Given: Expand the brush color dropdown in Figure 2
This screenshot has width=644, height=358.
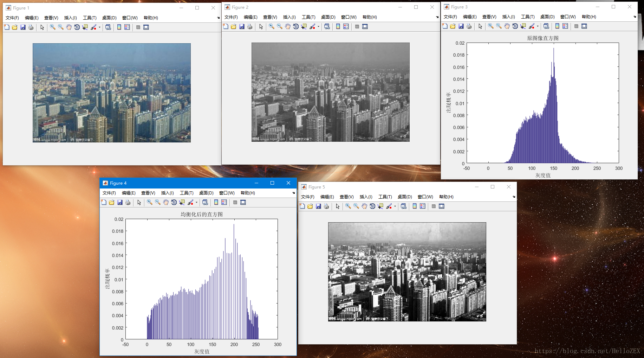Looking at the screenshot, I should (318, 26).
